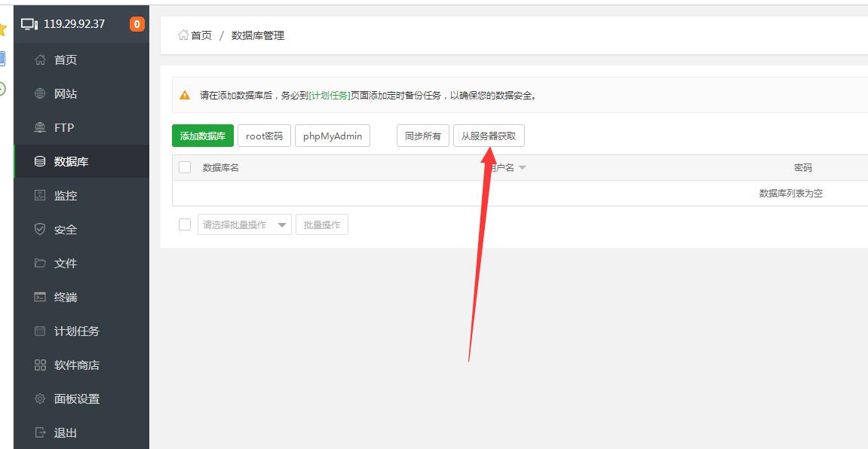Screen dimensions: 868x449
Task: Click the 文件 folder icon
Action: tap(41, 263)
